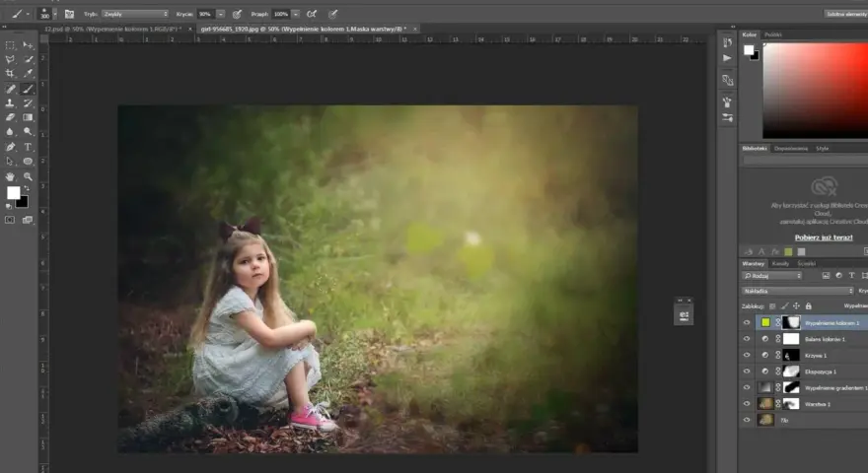This screenshot has height=473, width=868.
Task: Open the tool preset picker arrow
Action: click(x=28, y=15)
